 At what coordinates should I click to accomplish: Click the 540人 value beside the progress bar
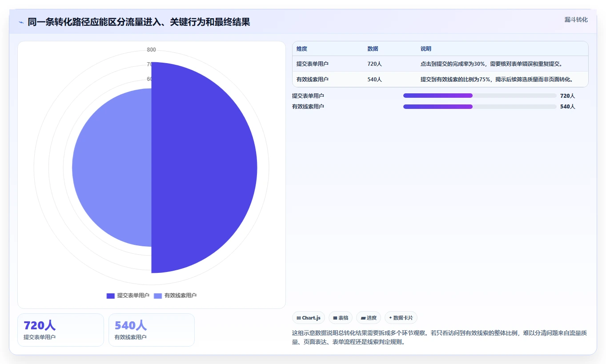[568, 107]
